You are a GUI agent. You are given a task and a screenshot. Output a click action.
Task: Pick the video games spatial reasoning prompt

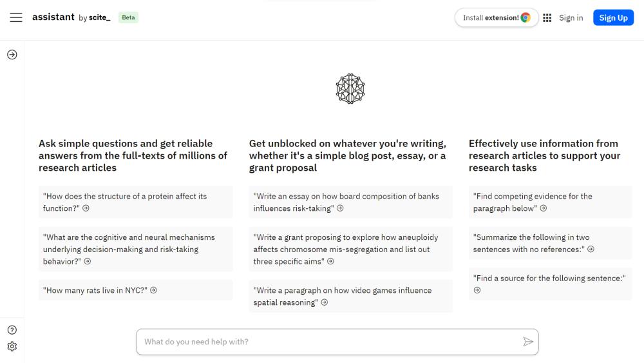point(350,296)
